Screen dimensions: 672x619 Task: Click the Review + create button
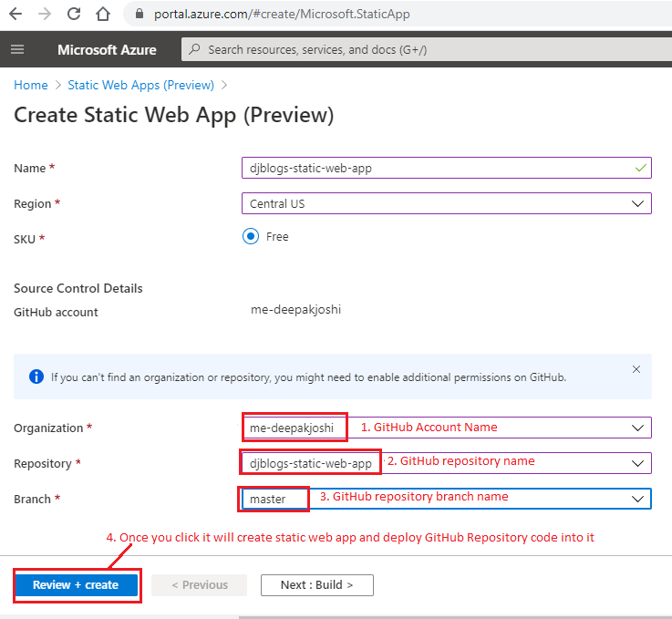[77, 584]
